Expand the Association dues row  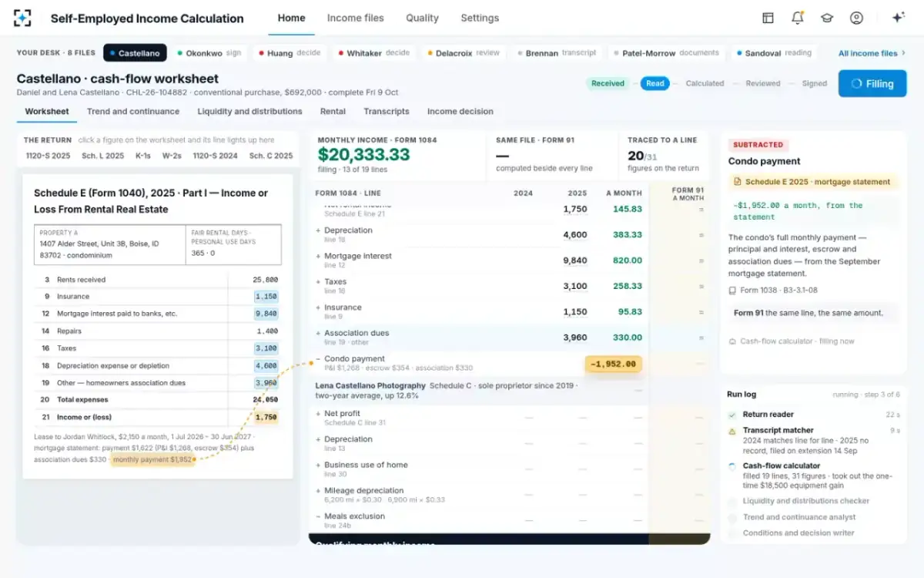tap(318, 333)
